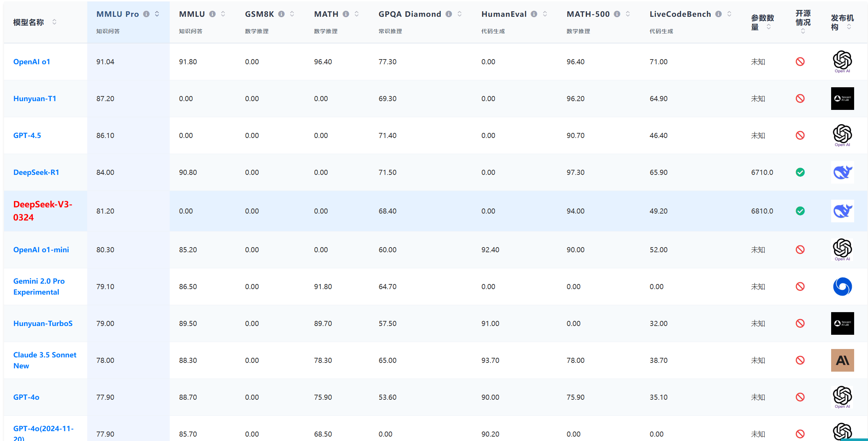Open the OpenAI o1-mini model link
This screenshot has height=441, width=868.
click(41, 250)
